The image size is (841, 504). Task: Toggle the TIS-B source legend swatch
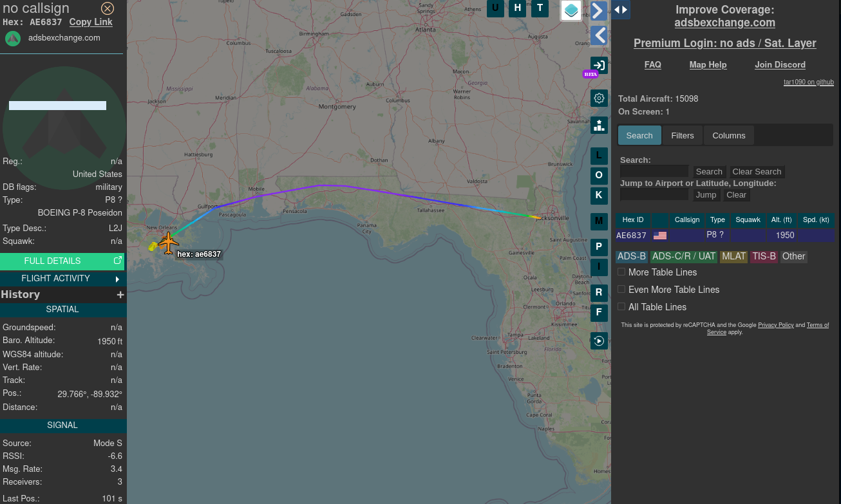coord(764,256)
